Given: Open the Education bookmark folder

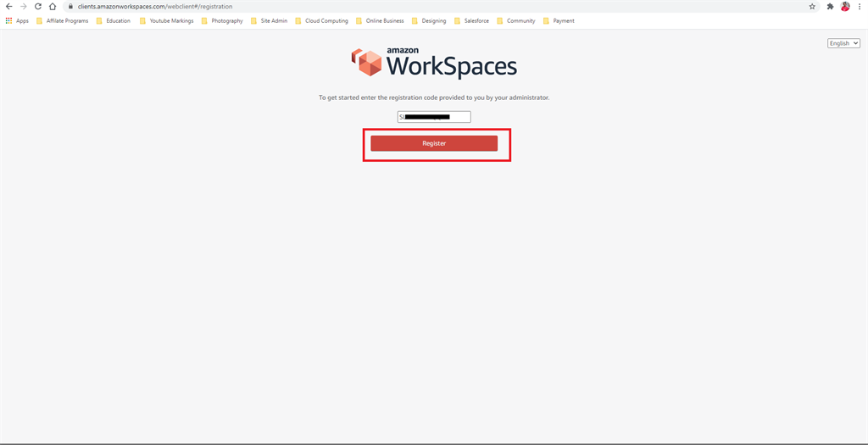Looking at the screenshot, I should click(x=114, y=21).
